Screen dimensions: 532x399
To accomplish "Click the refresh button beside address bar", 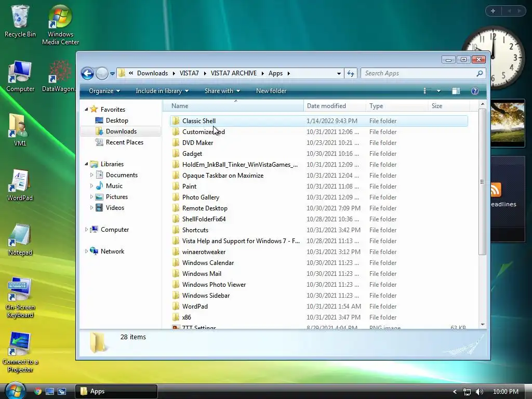I will (351, 73).
